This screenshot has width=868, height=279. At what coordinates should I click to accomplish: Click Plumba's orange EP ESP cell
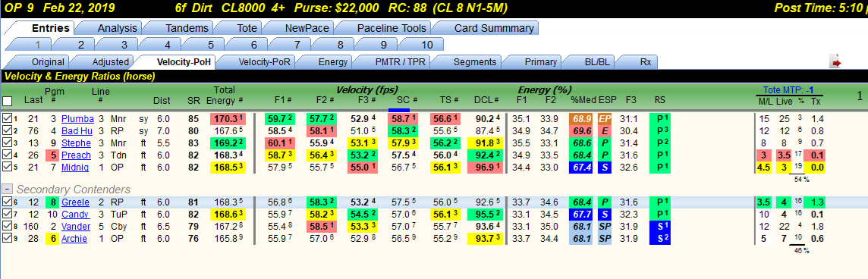tap(605, 118)
